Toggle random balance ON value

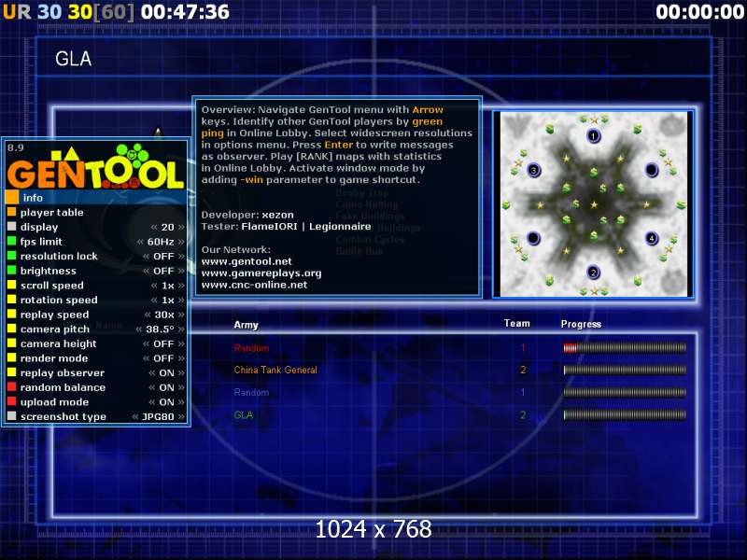point(166,387)
